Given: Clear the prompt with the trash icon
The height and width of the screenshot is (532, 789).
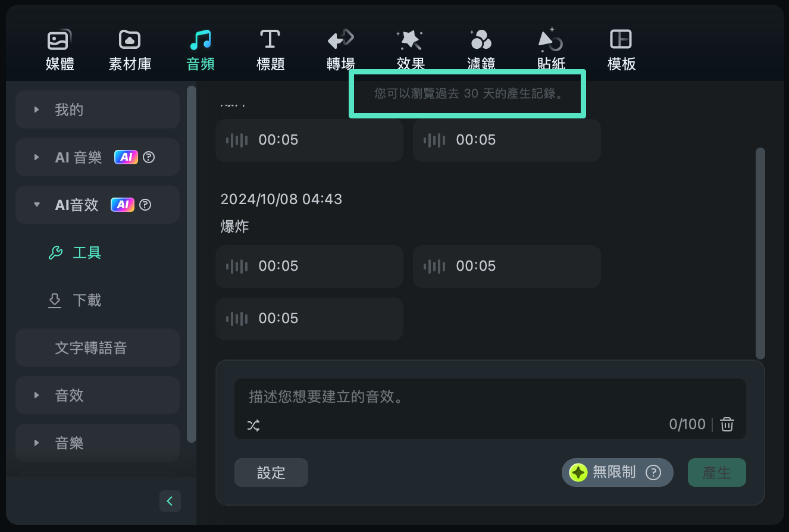Looking at the screenshot, I should click(727, 424).
